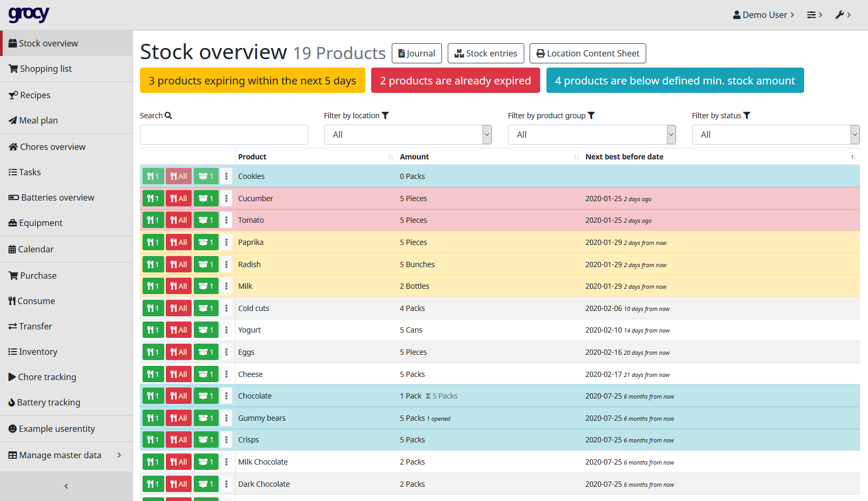Click the grocy logo
This screenshot has height=501, width=868.
(29, 14)
